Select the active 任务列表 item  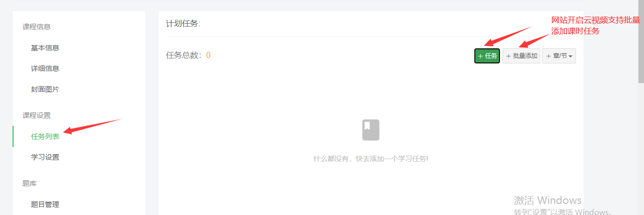click(x=45, y=136)
